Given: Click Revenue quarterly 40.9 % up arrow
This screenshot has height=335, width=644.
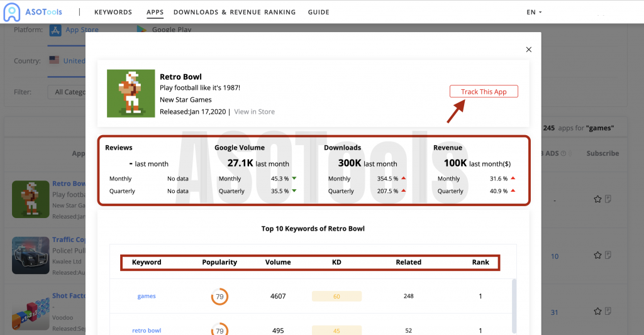Looking at the screenshot, I should point(513,190).
